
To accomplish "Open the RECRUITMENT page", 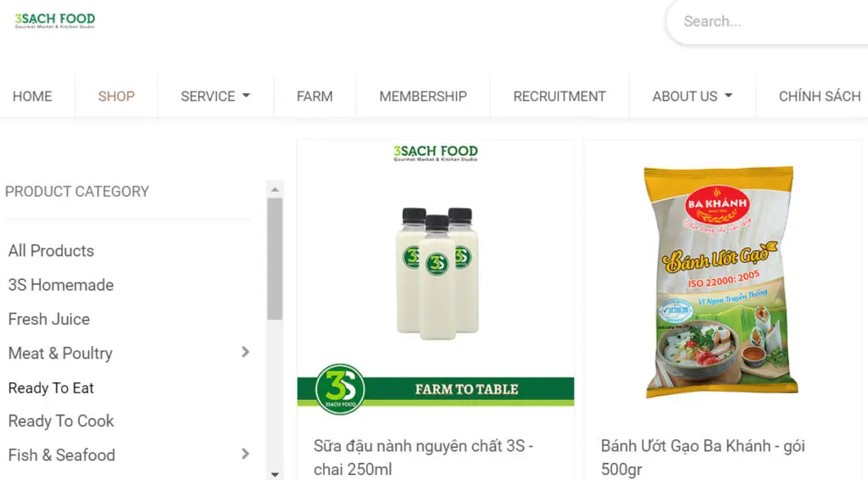I will [559, 97].
